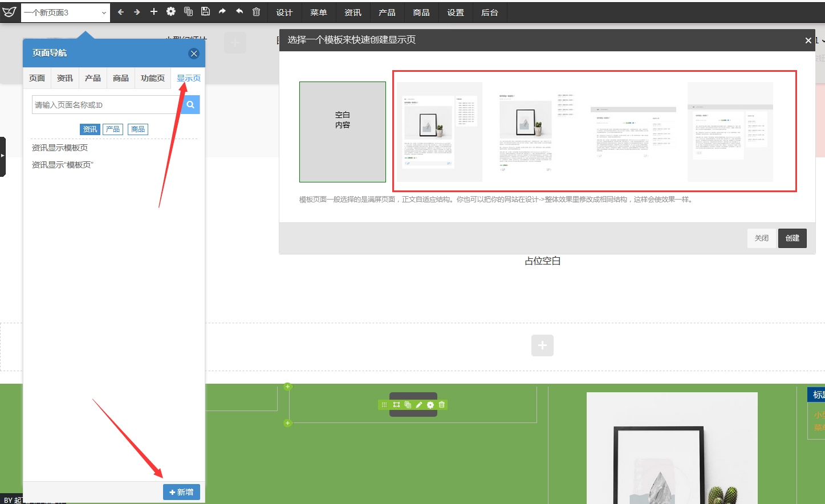Screen dimensions: 825x504
Task: Save the page with floppy icon
Action: click(x=205, y=11)
